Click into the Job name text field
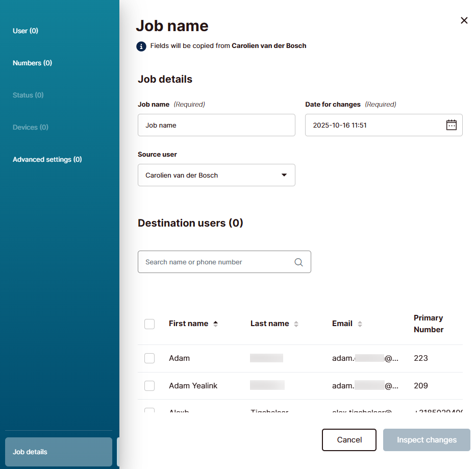This screenshot has height=469, width=476. click(216, 125)
